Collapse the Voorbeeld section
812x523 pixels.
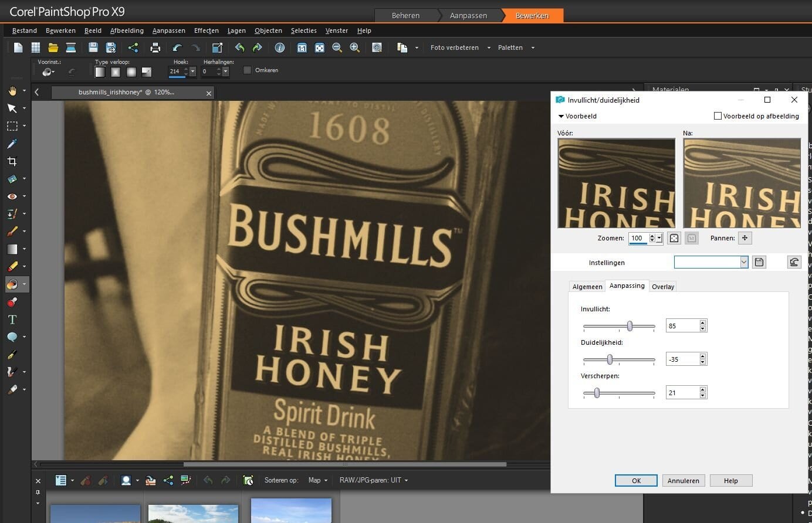(561, 116)
